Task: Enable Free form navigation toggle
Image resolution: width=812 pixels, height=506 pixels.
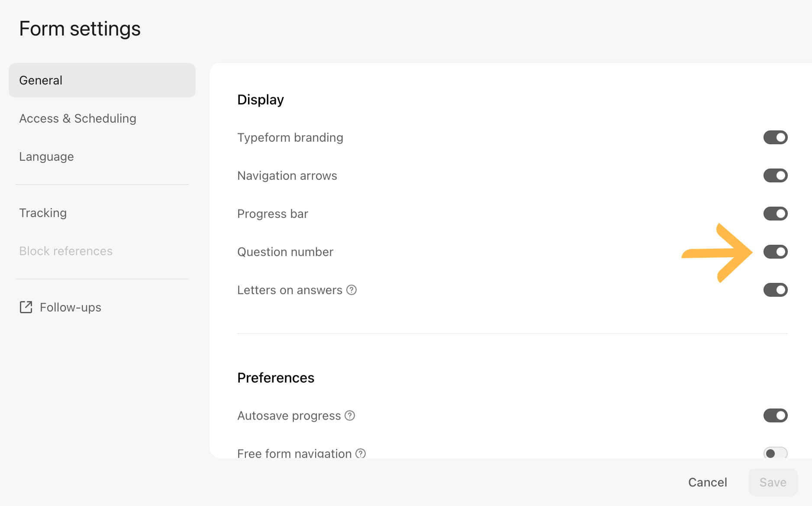Action: click(x=775, y=453)
